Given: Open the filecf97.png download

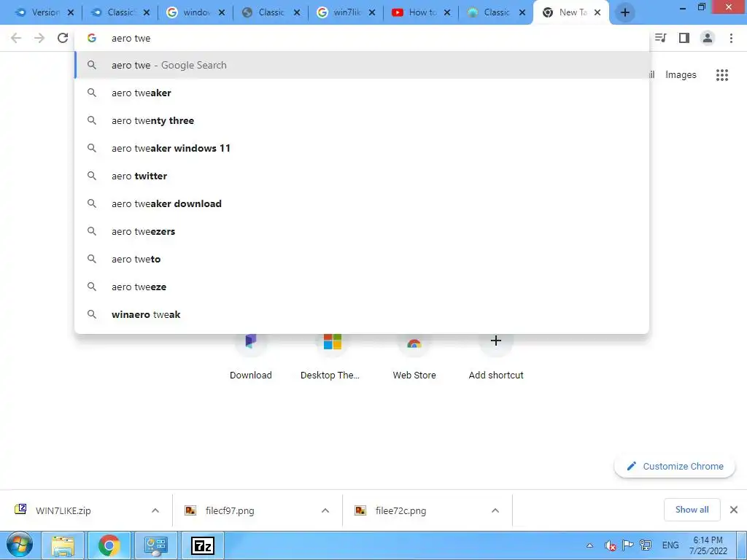Looking at the screenshot, I should click(x=230, y=510).
